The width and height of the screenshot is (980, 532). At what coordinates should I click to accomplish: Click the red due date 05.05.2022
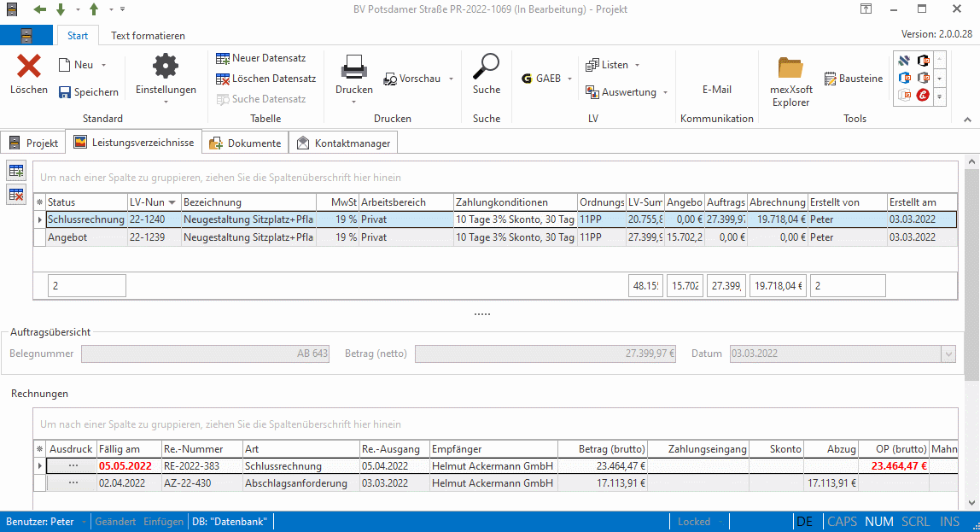click(x=125, y=466)
